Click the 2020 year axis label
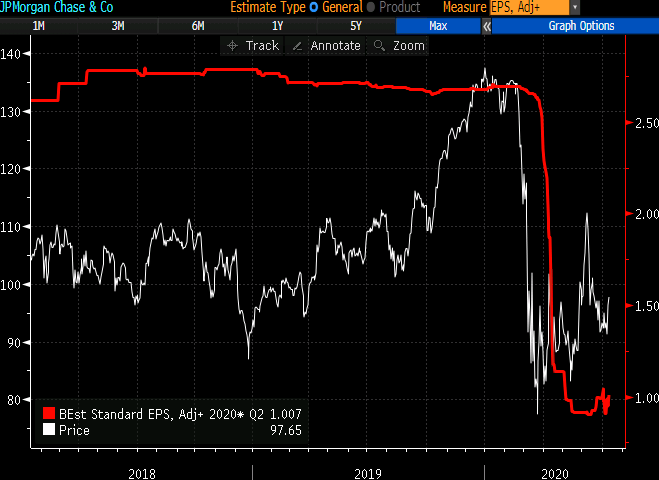This screenshot has height=480, width=659. coord(555,474)
